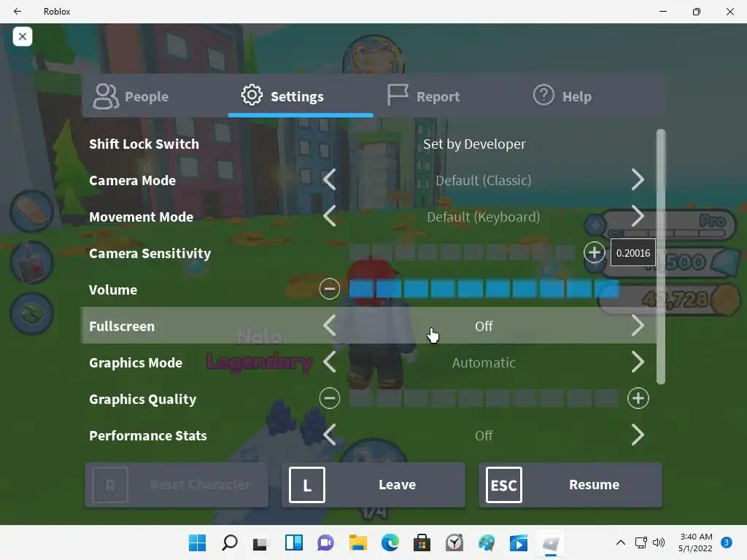Image resolution: width=747 pixels, height=560 pixels.
Task: Open the Movies & TV taskbar icon
Action: 519,542
